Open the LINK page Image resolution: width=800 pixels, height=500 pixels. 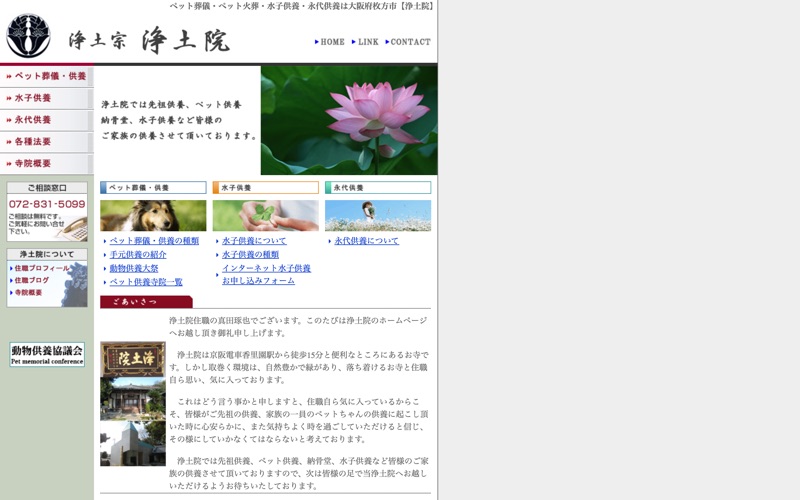[365, 42]
